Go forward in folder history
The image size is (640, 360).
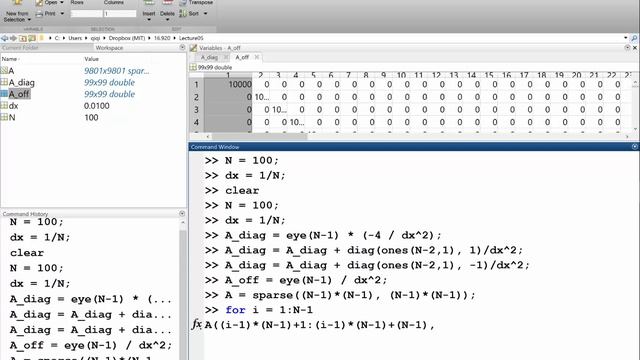(13, 38)
